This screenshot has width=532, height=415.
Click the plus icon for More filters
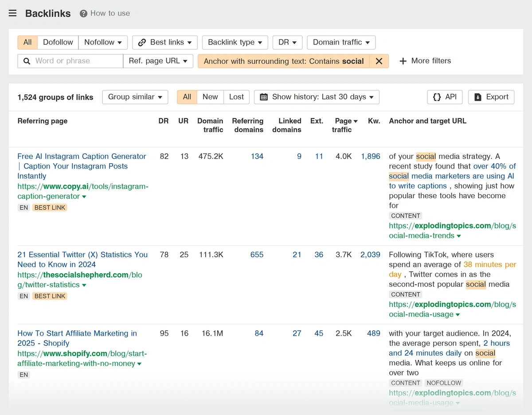[x=403, y=61]
